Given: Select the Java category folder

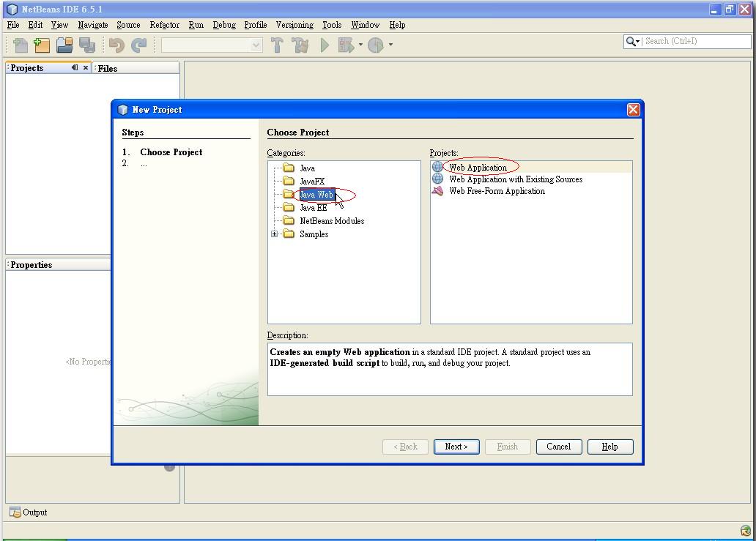Looking at the screenshot, I should 307,168.
